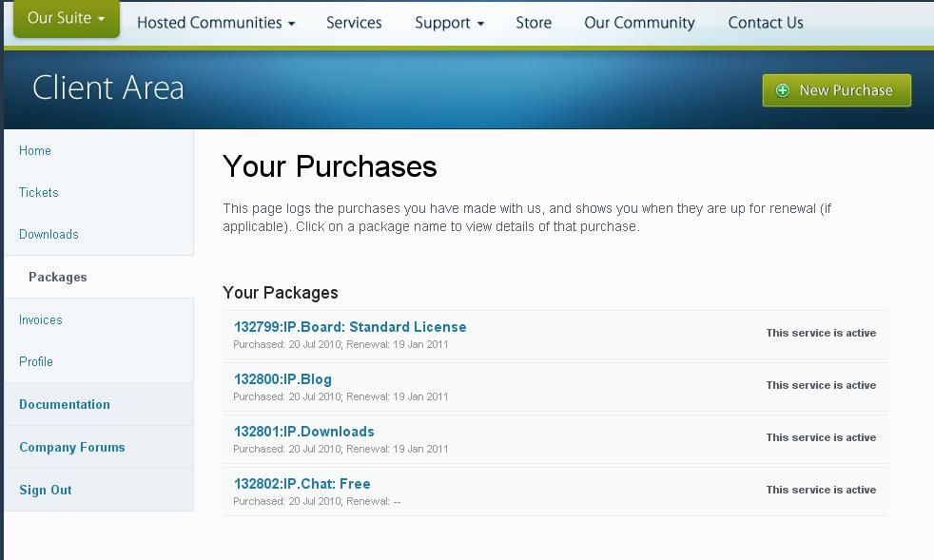Open Tickets in the sidebar
934x560 pixels.
tap(39, 192)
